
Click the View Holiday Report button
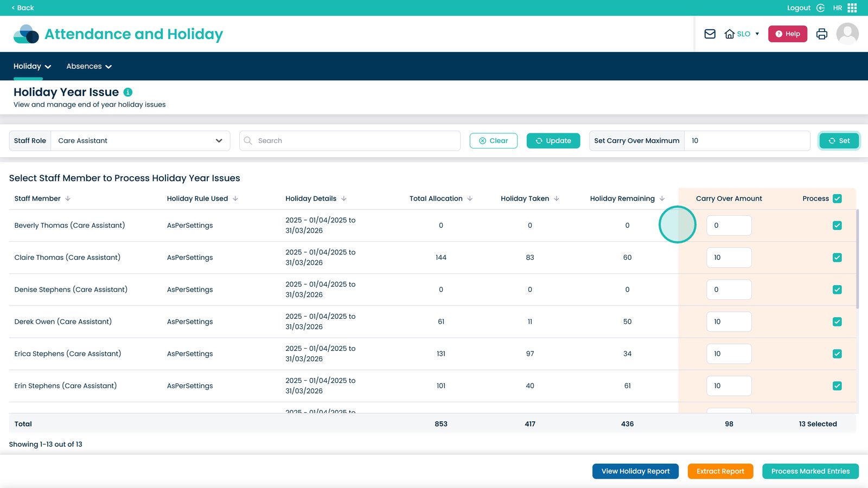point(635,471)
